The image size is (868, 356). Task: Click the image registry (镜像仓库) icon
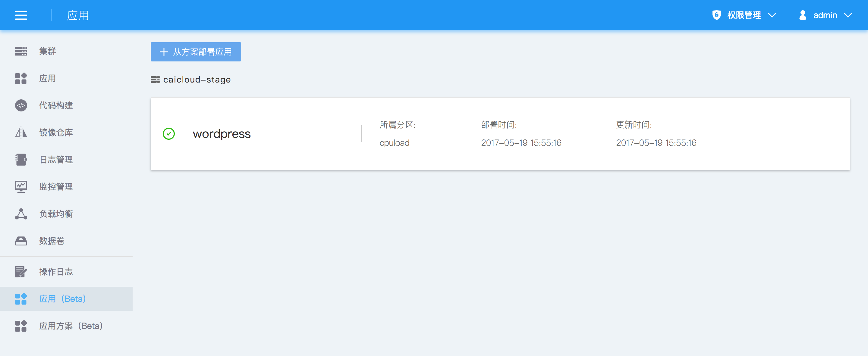point(21,132)
